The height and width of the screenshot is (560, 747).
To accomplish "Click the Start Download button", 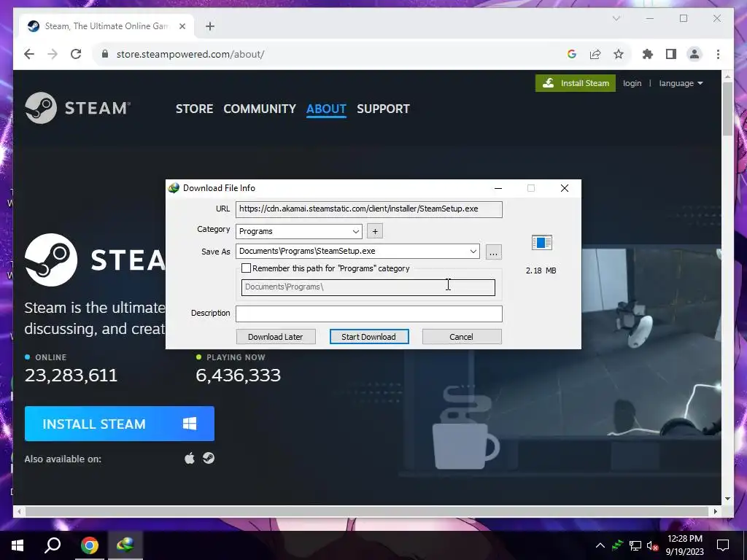I will click(368, 337).
